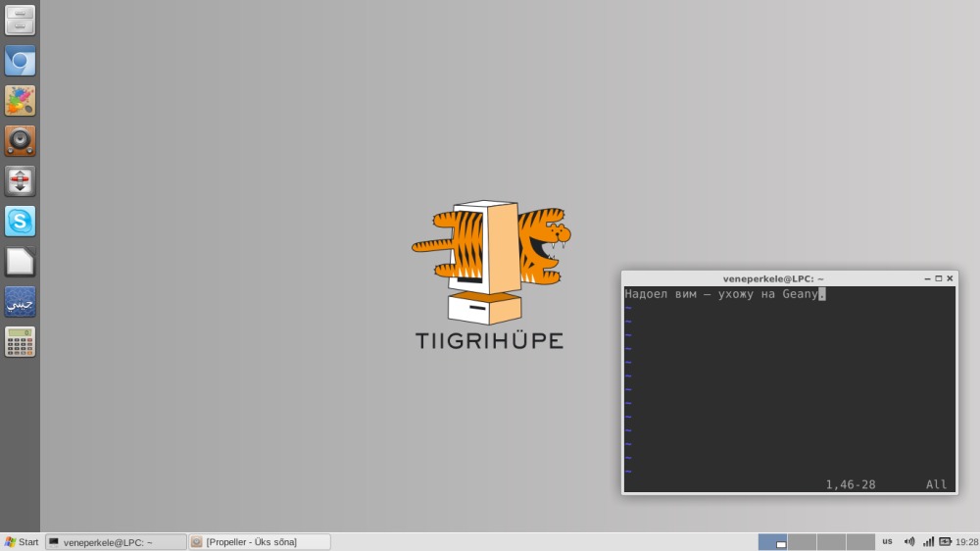Switch to the third workspace in pager
Image resolution: width=980 pixels, height=551 pixels.
[x=831, y=541]
